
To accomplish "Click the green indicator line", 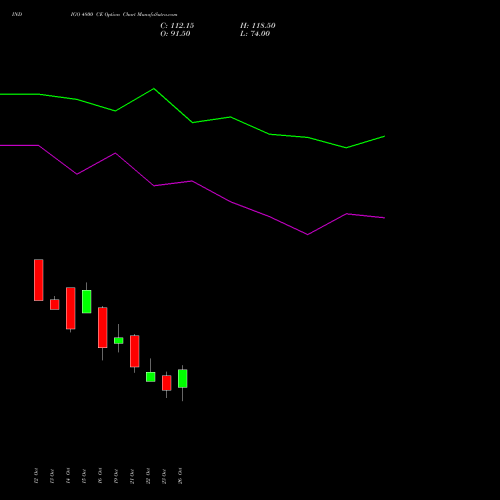I will click(192, 122).
